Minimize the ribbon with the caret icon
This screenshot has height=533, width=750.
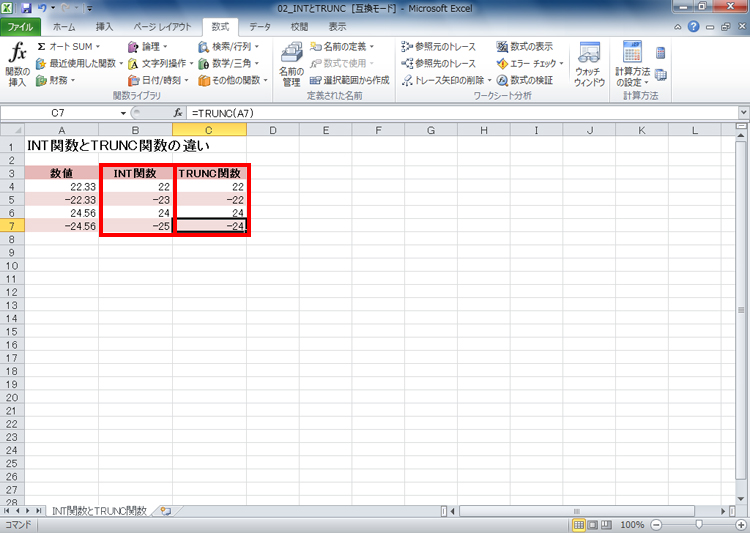click(678, 27)
